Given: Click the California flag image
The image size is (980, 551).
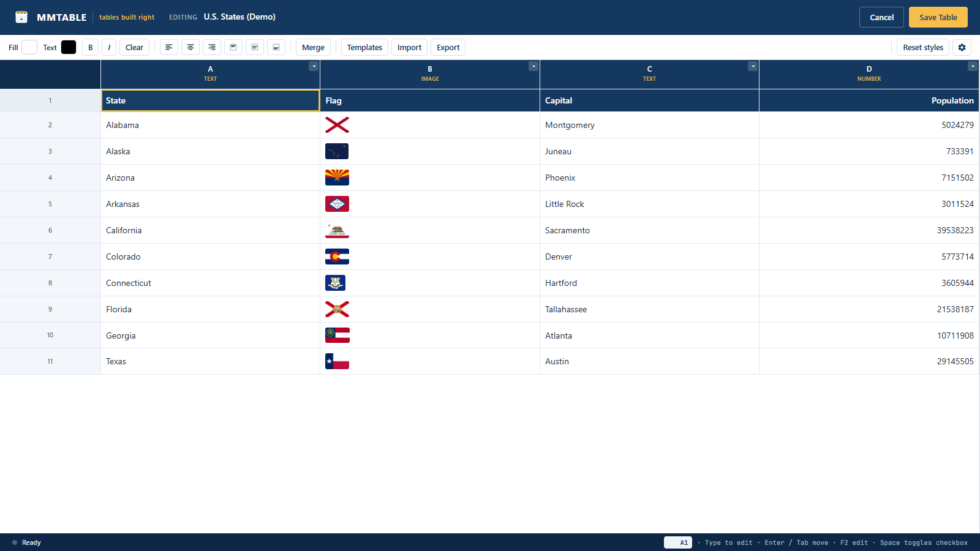Looking at the screenshot, I should pyautogui.click(x=337, y=230).
